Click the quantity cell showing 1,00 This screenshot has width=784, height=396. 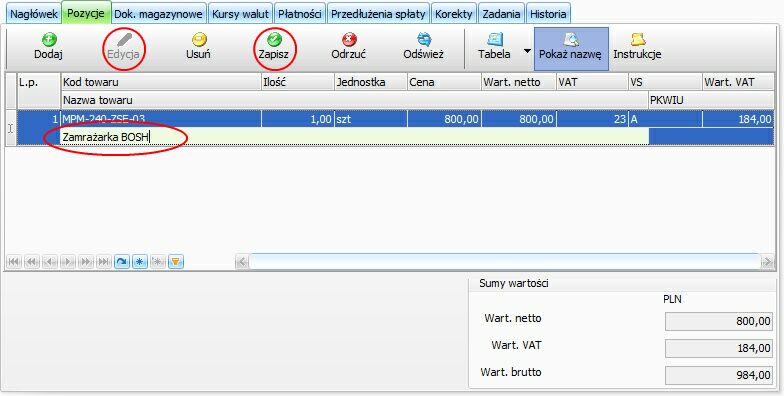(298, 119)
